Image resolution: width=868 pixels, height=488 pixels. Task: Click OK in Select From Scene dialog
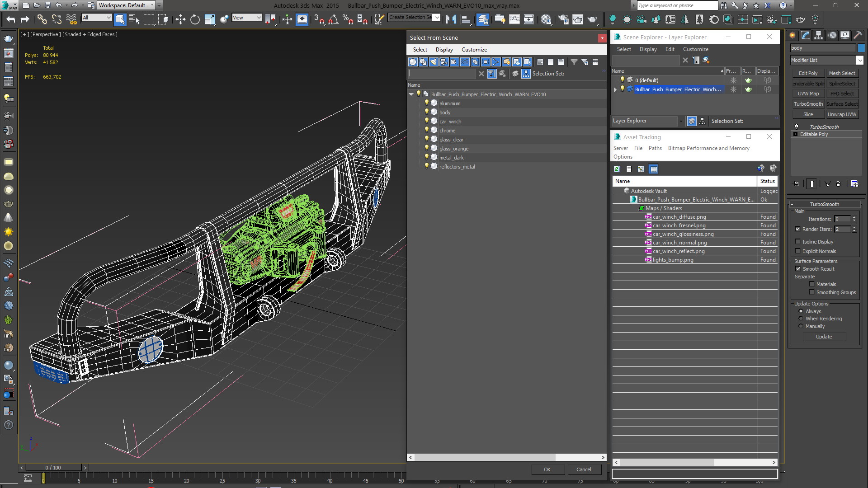[547, 469]
